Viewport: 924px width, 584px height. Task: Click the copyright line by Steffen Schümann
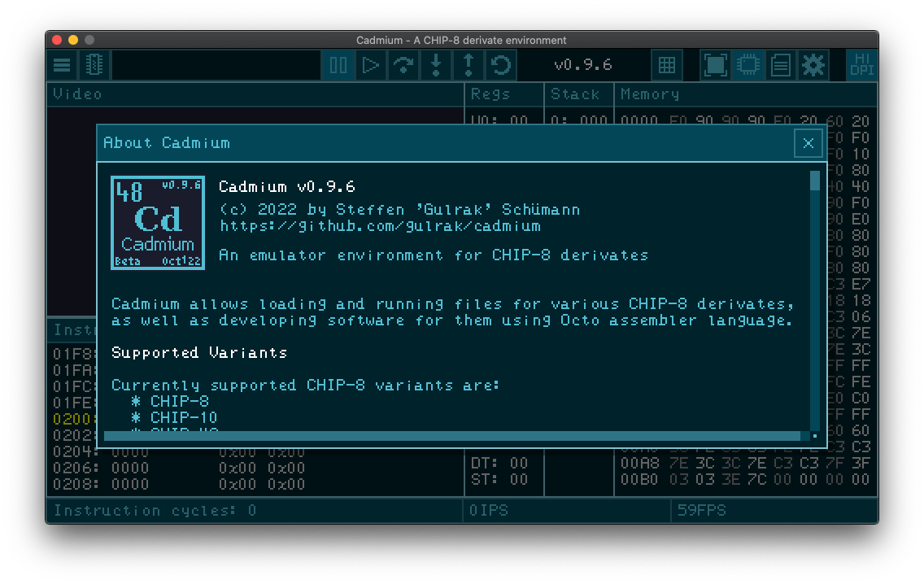pos(399,210)
